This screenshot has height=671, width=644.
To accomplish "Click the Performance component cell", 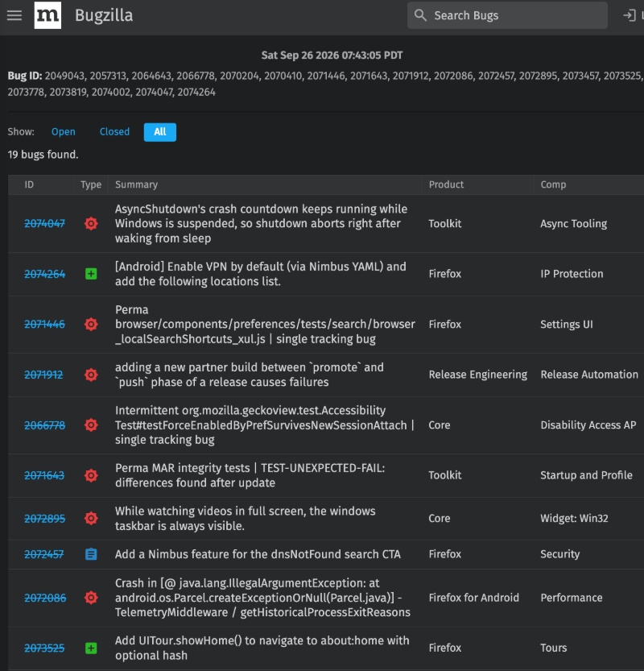I will click(x=572, y=598).
